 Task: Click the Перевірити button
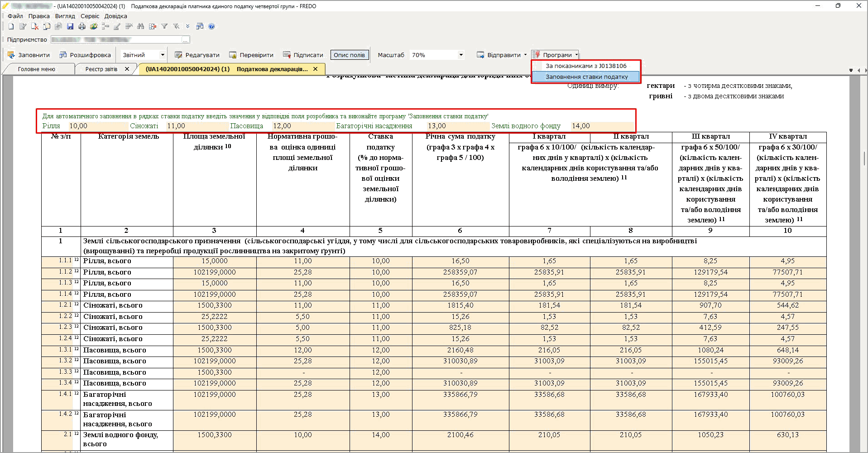point(251,55)
